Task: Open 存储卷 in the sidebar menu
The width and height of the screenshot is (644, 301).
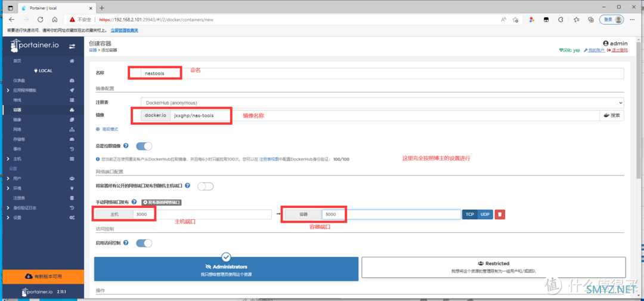Action: click(x=19, y=139)
